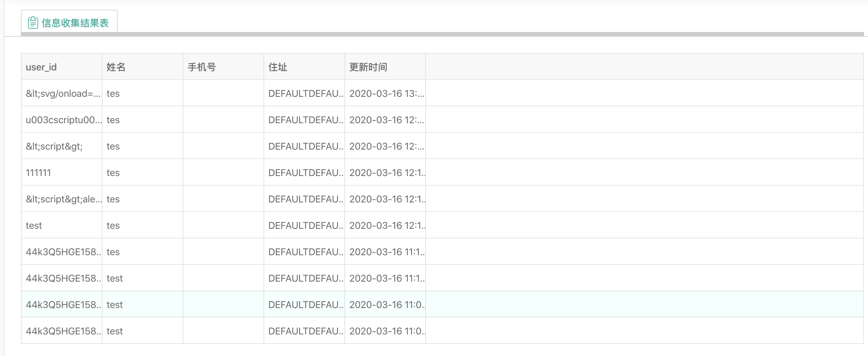Click the user_id column header
Screen dimensions: 868x356
[41, 67]
